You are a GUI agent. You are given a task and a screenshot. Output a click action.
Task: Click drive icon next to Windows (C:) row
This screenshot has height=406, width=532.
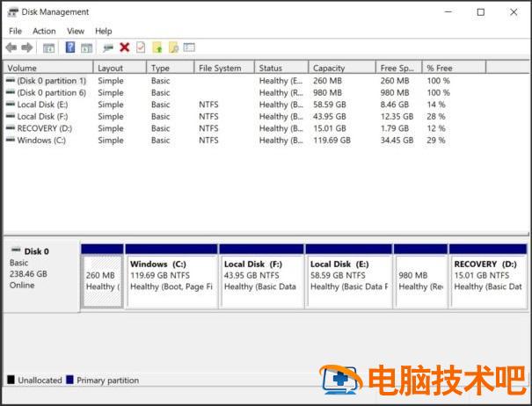click(11, 140)
